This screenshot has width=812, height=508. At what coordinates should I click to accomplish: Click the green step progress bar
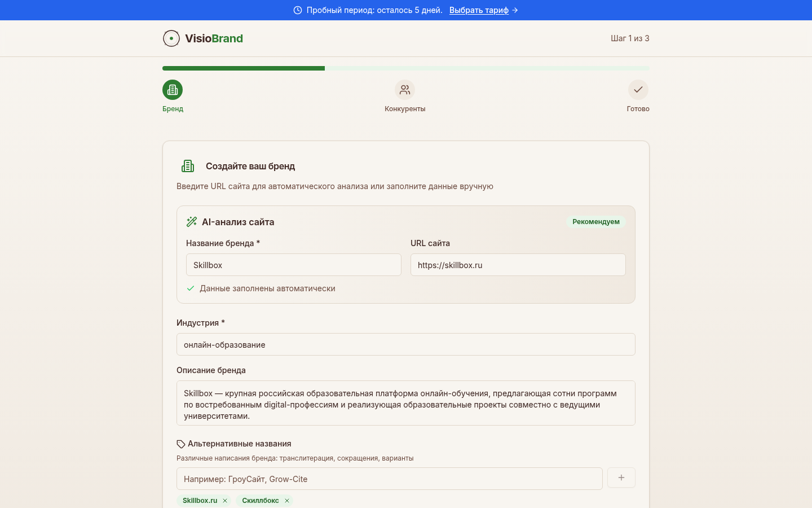[242, 68]
